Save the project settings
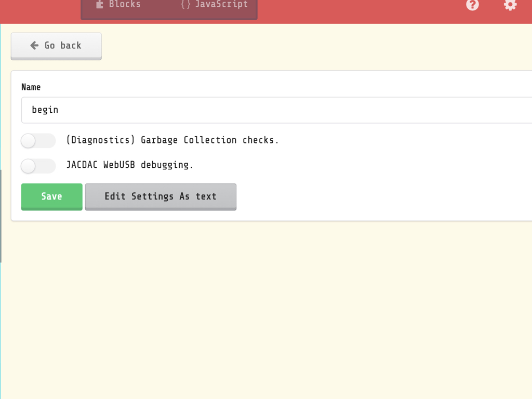This screenshot has width=532, height=399. pyautogui.click(x=51, y=197)
